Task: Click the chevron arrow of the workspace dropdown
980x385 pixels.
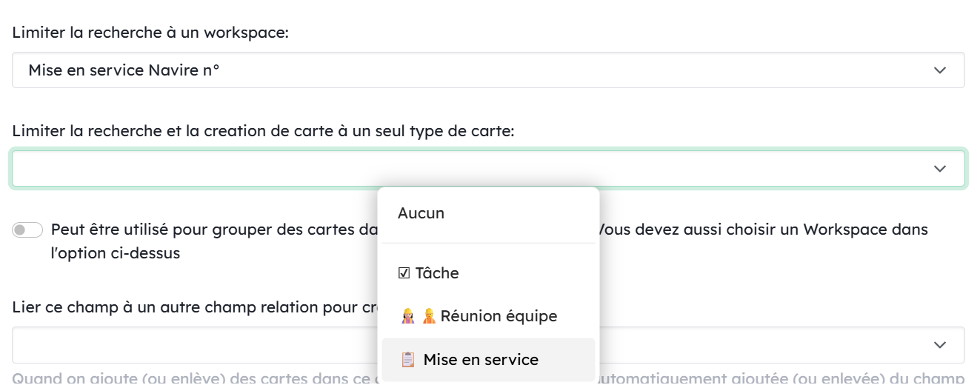Action: click(x=940, y=70)
